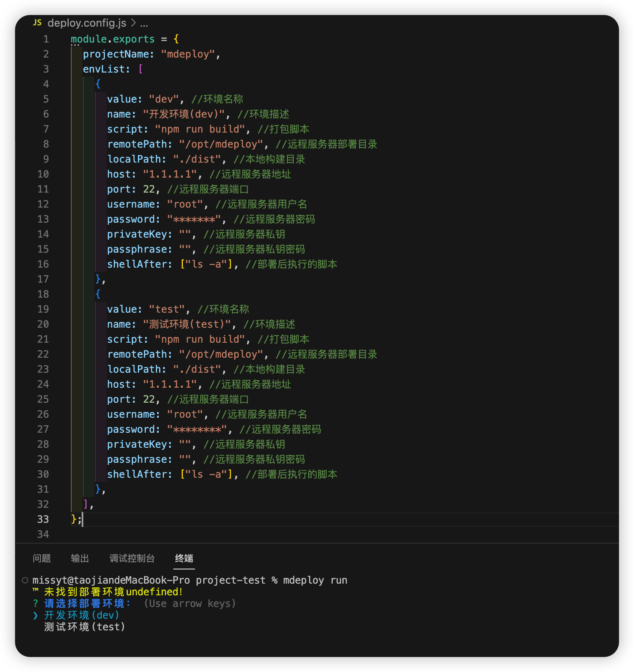Click opening brace on line 18
Image resolution: width=634 pixels, height=672 pixels.
click(x=98, y=294)
